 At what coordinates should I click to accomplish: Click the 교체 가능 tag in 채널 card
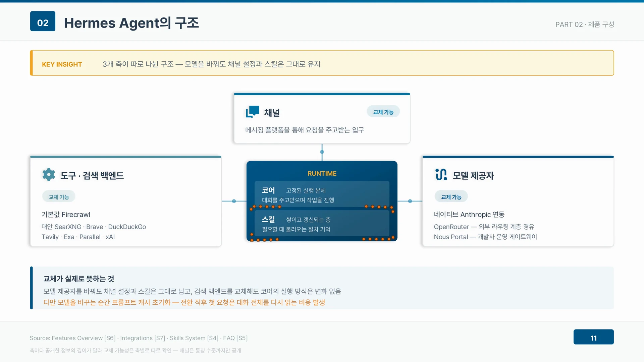[383, 112]
